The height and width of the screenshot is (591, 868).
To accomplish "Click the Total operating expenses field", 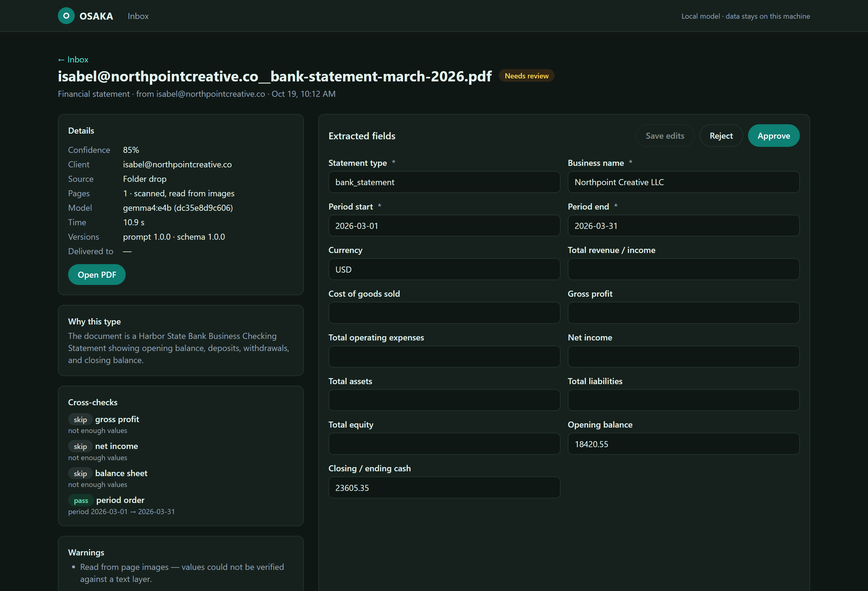I will pyautogui.click(x=444, y=356).
